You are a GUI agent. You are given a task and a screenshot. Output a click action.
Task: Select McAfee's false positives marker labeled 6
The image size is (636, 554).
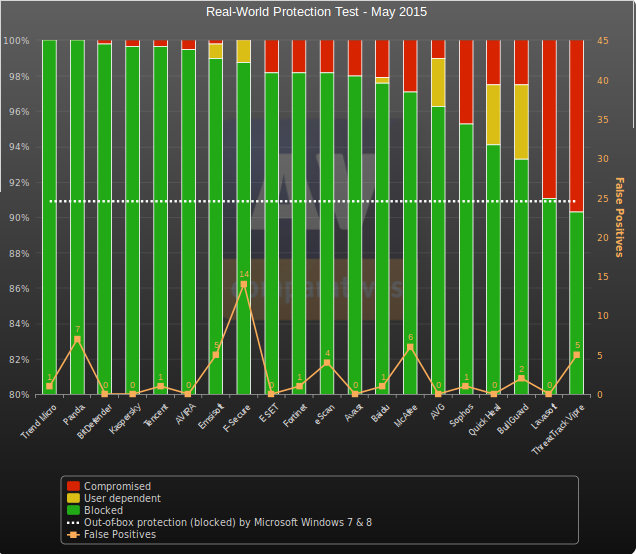[410, 347]
